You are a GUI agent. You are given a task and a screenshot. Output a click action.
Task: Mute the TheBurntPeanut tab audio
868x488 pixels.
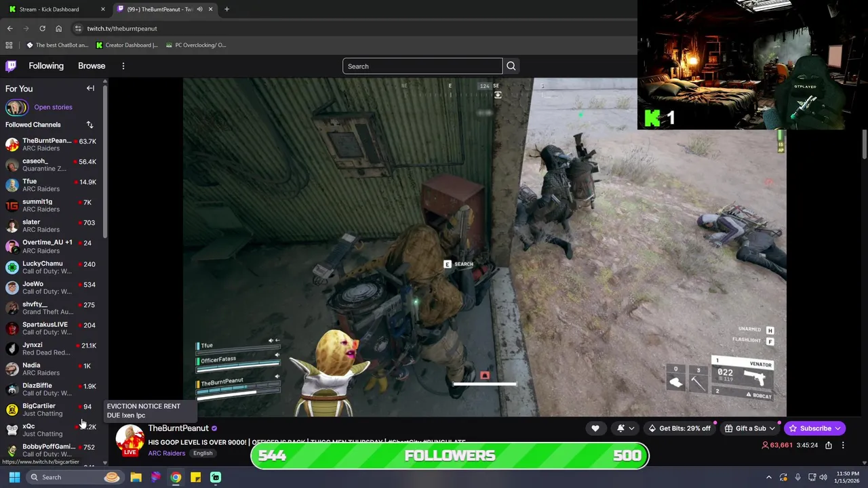click(199, 9)
